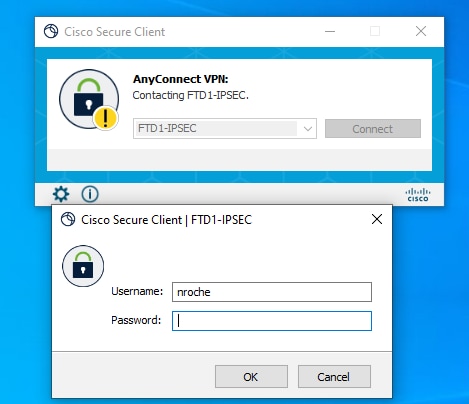Click the padlock icon in the login dialog
469x404 pixels.
83,266
